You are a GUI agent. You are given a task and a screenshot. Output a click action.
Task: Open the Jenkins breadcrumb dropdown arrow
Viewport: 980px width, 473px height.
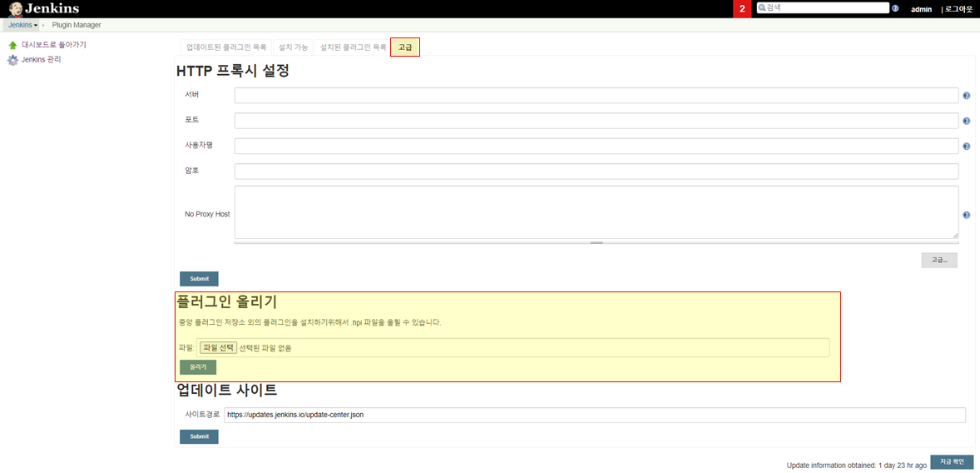36,25
